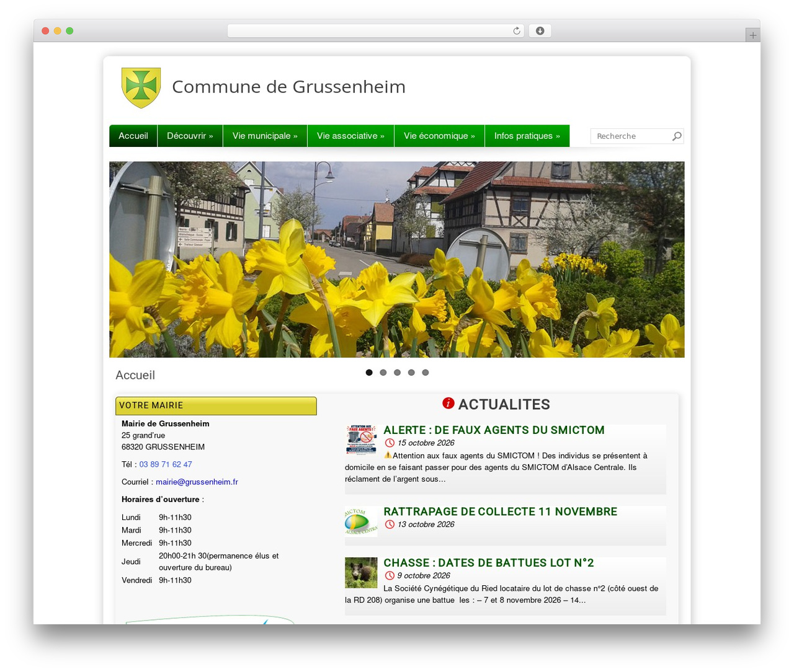Click the daffodil slideshow banner image

(397, 260)
